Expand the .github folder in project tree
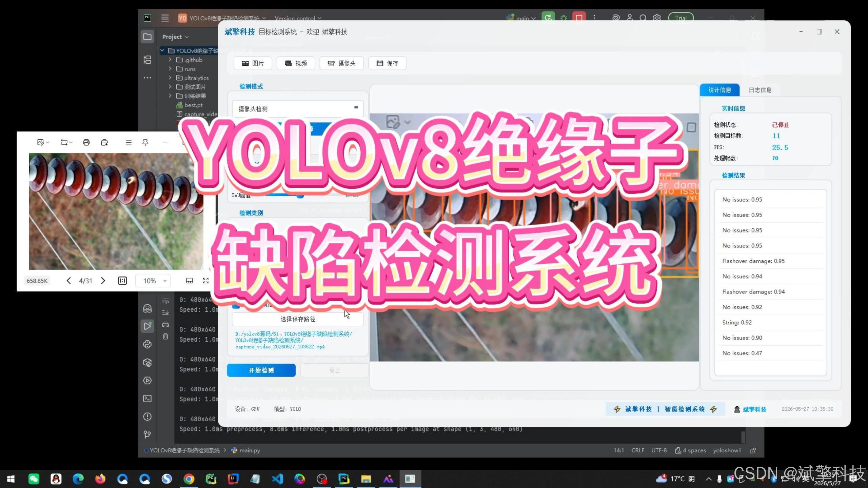This screenshot has height=488, width=868. tap(170, 60)
